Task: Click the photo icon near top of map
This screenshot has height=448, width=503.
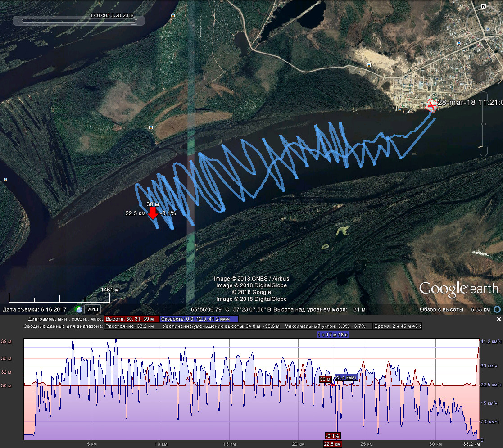Action: [x=173, y=16]
